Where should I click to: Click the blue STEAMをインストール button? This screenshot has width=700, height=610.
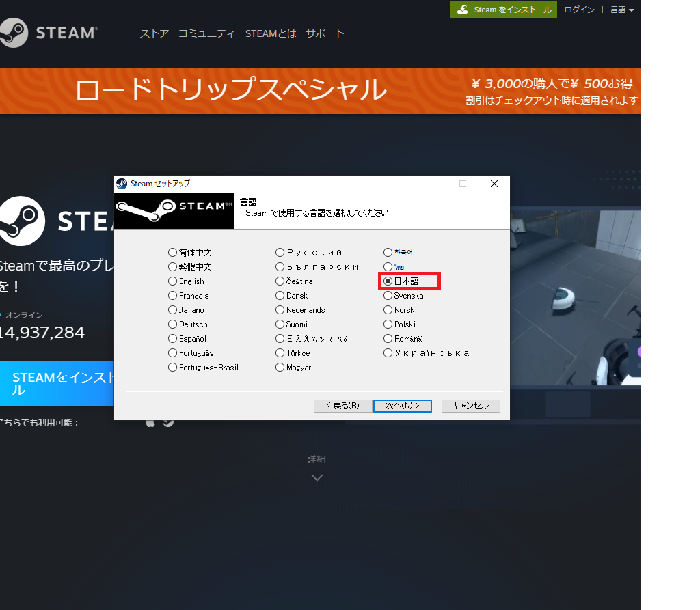[57, 383]
